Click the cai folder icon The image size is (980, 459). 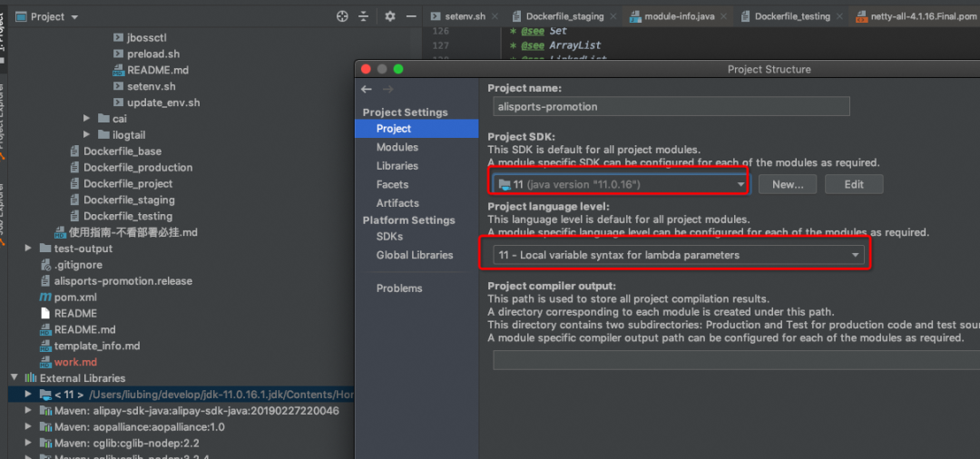click(x=103, y=119)
